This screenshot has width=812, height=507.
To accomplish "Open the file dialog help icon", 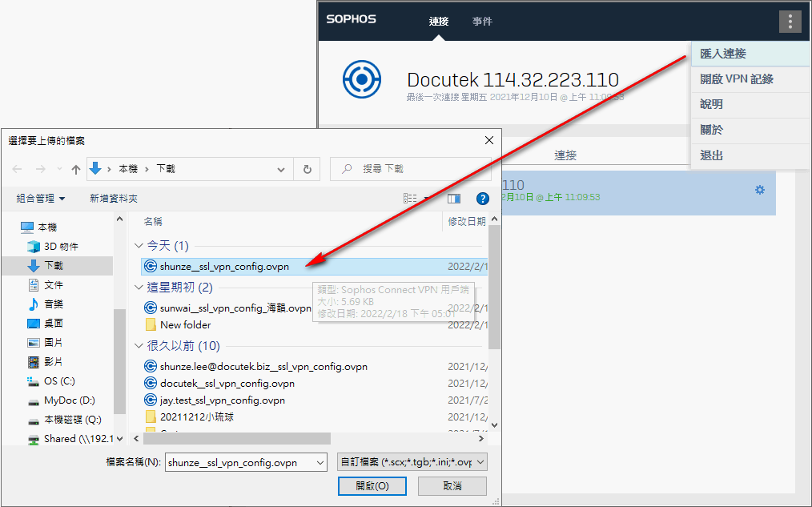I will point(483,199).
